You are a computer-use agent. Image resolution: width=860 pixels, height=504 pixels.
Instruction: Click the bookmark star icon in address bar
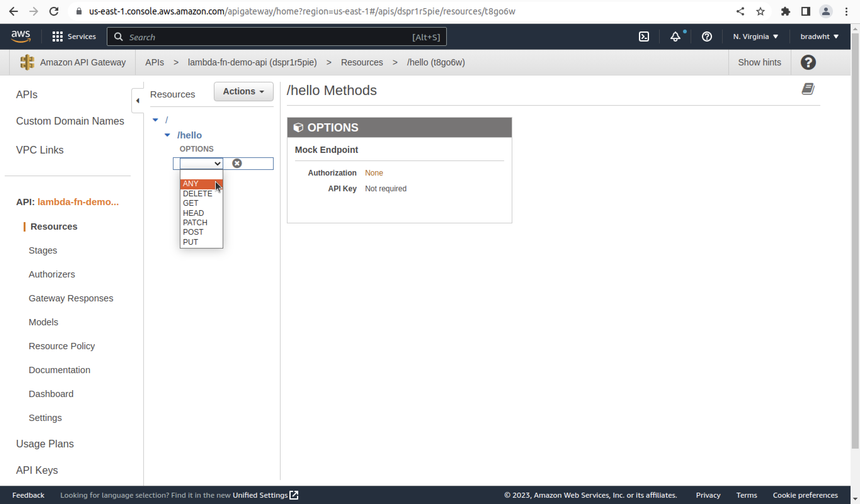click(760, 11)
